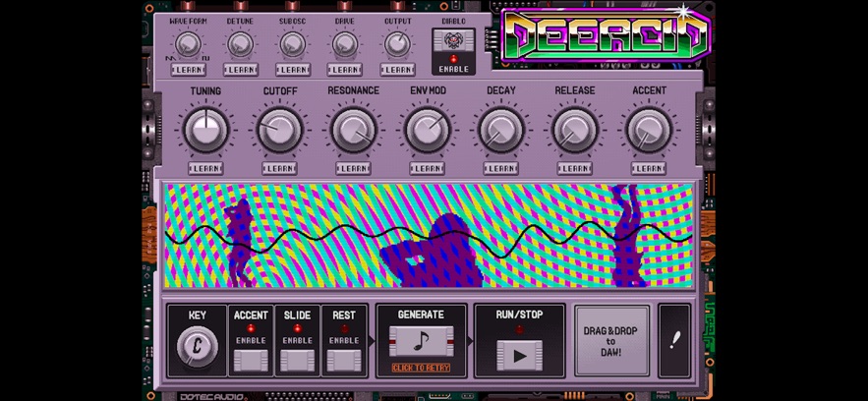Click the square wave symbol by Waveform
The height and width of the screenshot is (401, 868).
point(205,58)
